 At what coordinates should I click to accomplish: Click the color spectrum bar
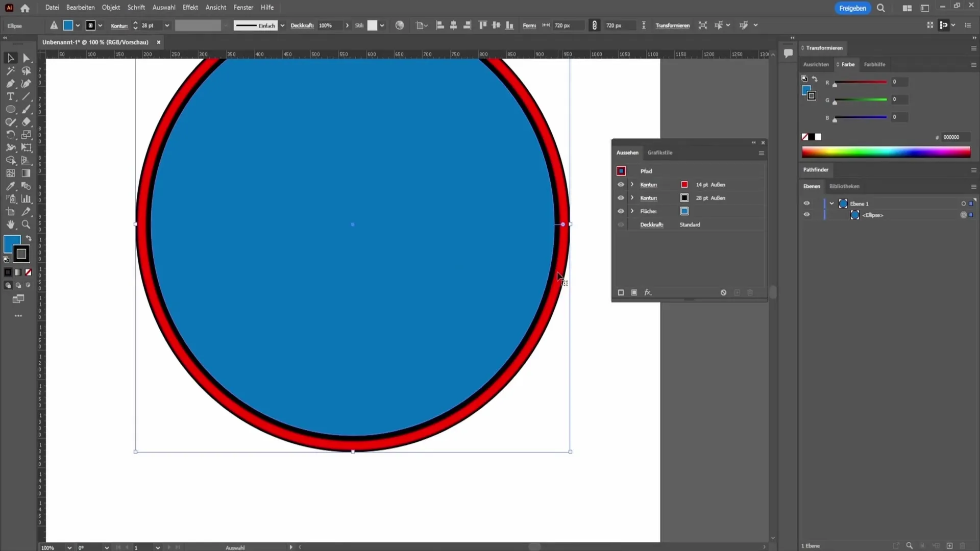886,152
